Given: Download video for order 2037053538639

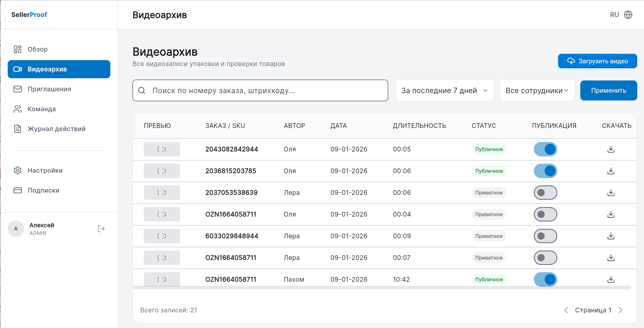Looking at the screenshot, I should click(x=611, y=193).
